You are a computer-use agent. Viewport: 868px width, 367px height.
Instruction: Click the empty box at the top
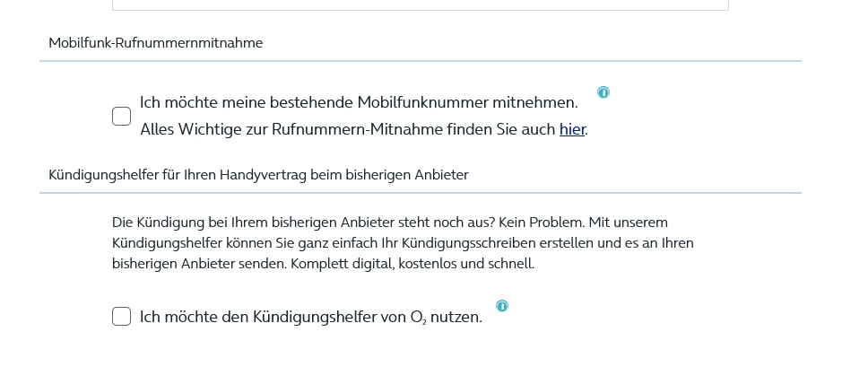pyautogui.click(x=420, y=4)
